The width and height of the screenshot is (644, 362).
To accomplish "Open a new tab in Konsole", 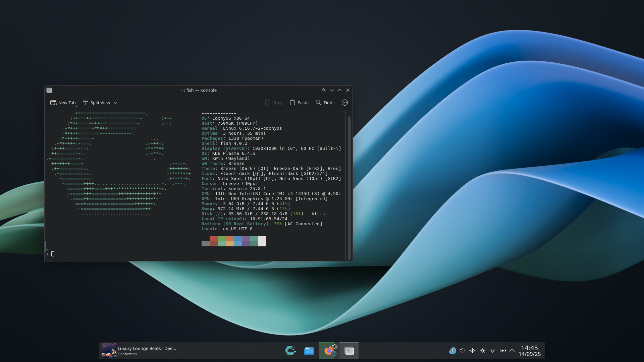I will point(63,103).
